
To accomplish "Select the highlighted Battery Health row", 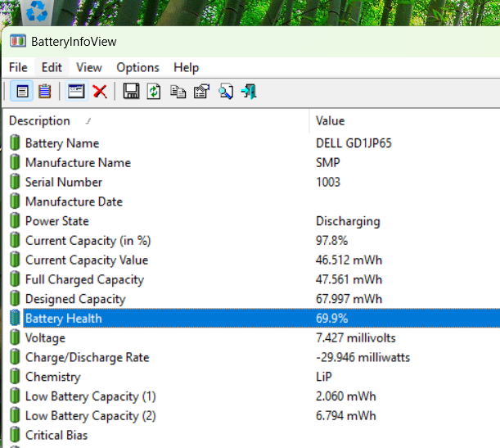I will point(251,318).
